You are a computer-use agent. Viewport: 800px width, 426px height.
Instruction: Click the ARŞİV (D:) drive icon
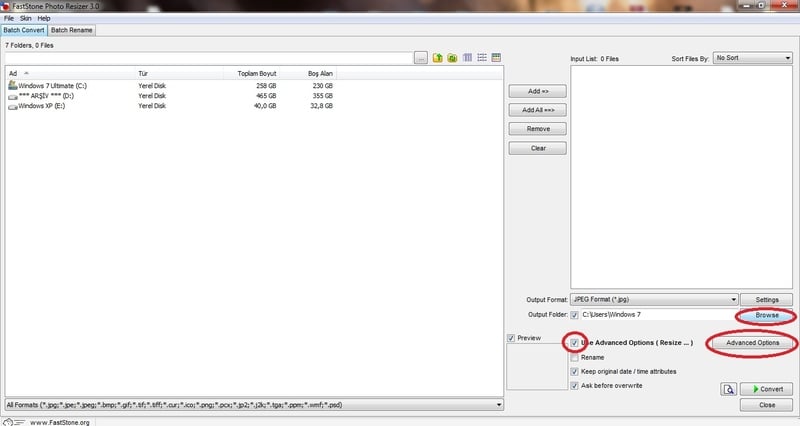click(12, 96)
